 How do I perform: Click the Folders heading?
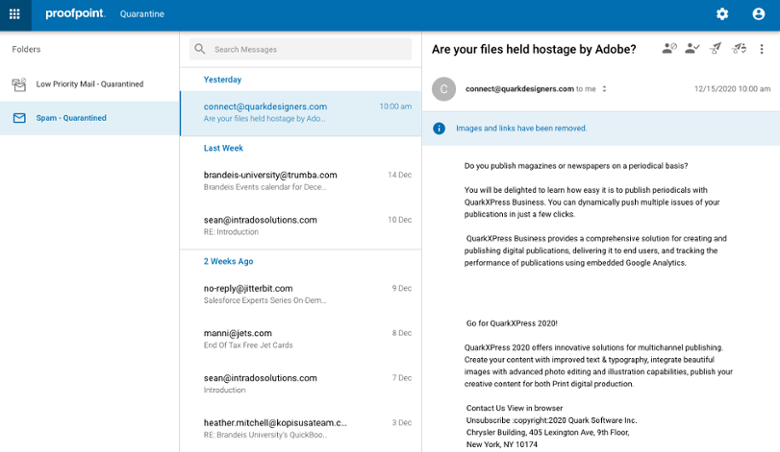26,49
